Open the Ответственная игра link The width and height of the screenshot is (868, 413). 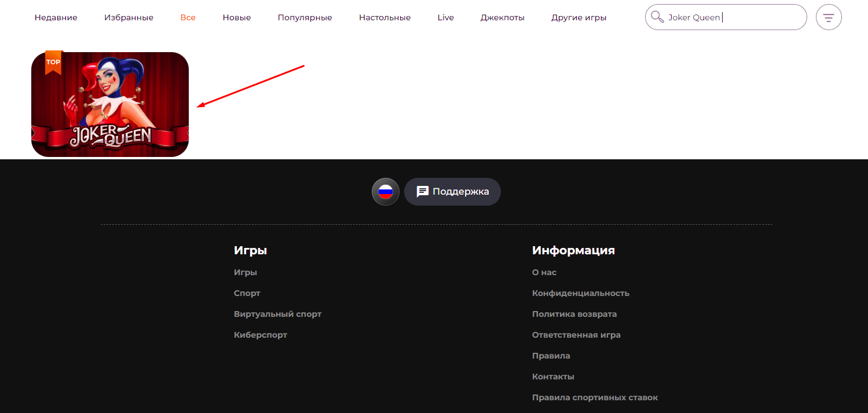(x=576, y=335)
